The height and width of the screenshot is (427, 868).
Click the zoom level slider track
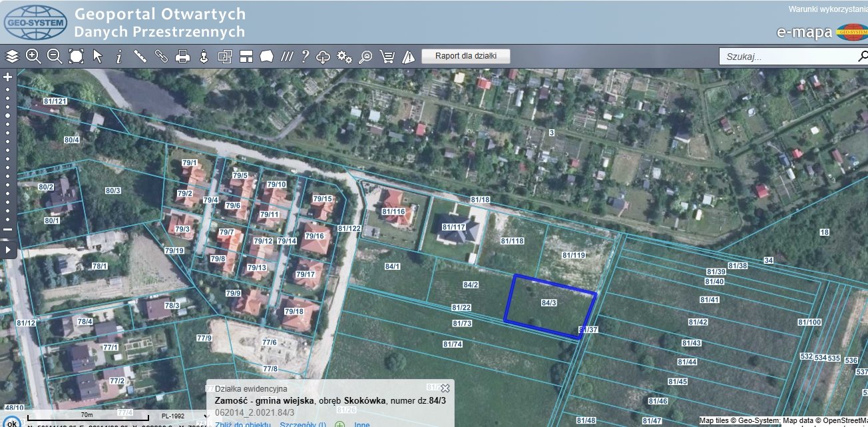8,153
